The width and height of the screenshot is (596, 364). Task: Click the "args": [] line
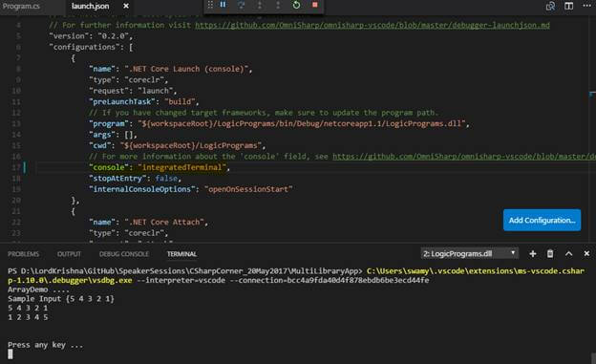(113, 135)
